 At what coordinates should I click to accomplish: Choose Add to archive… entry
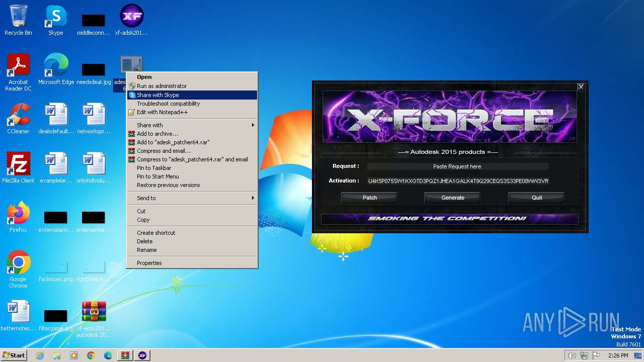(192, 134)
